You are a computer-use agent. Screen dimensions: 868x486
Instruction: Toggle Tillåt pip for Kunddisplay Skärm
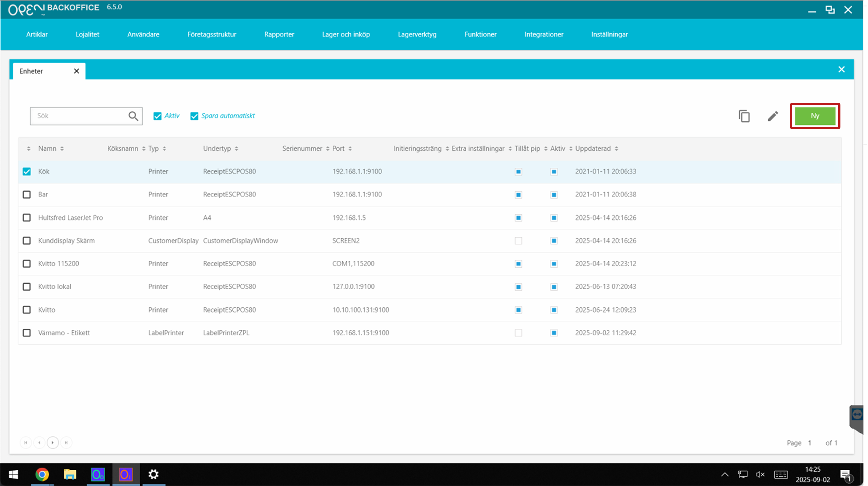(x=518, y=241)
